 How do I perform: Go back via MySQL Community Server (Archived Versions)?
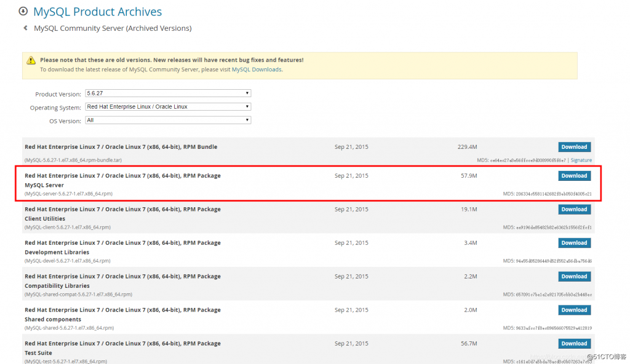[x=113, y=28]
